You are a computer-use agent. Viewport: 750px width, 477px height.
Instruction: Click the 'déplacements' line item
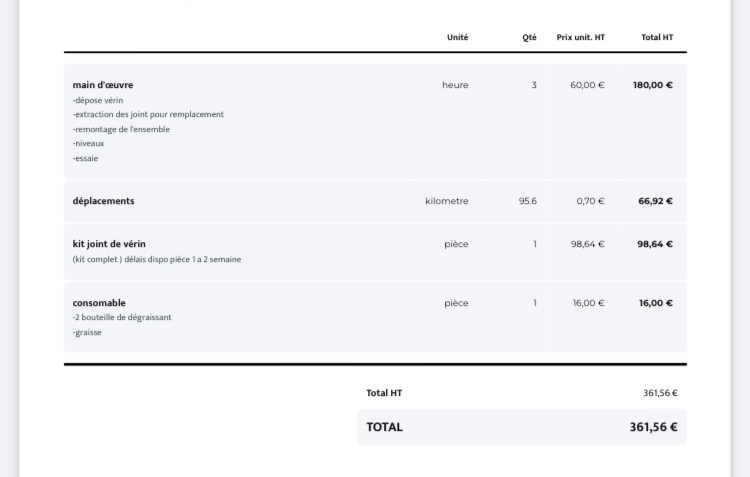coord(103,201)
